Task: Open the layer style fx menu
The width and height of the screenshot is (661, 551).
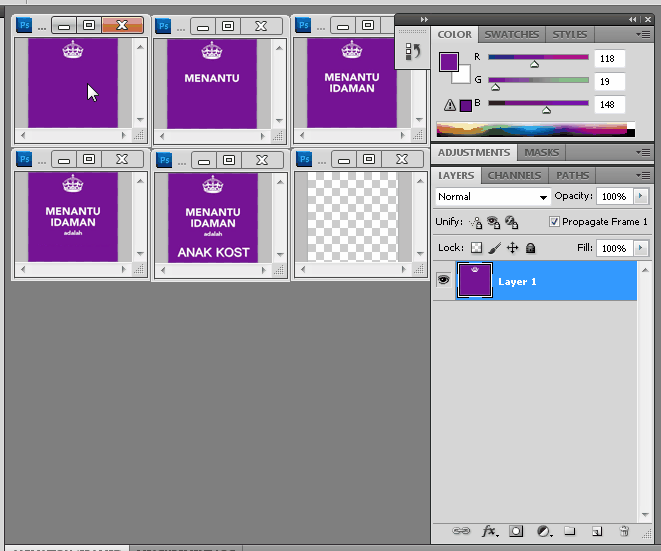Action: pos(489,531)
